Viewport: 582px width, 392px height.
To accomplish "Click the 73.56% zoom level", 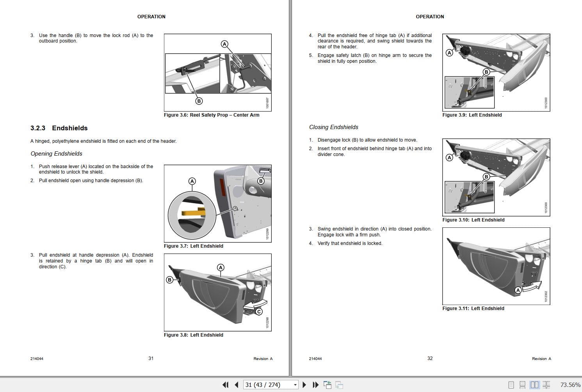I will click(x=570, y=385).
